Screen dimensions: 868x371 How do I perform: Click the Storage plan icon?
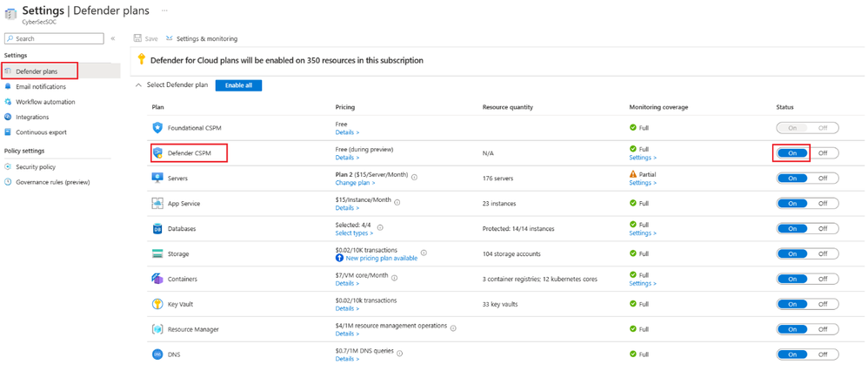tap(157, 254)
